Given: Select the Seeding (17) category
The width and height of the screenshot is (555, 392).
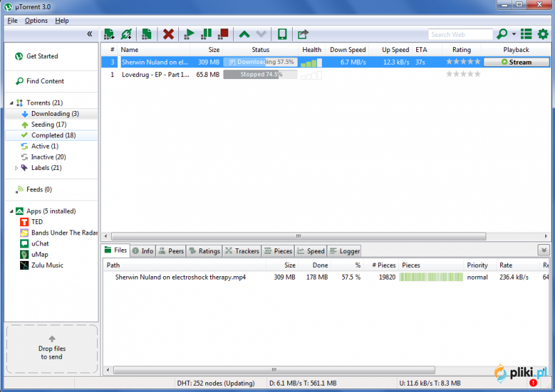Looking at the screenshot, I should coord(49,125).
